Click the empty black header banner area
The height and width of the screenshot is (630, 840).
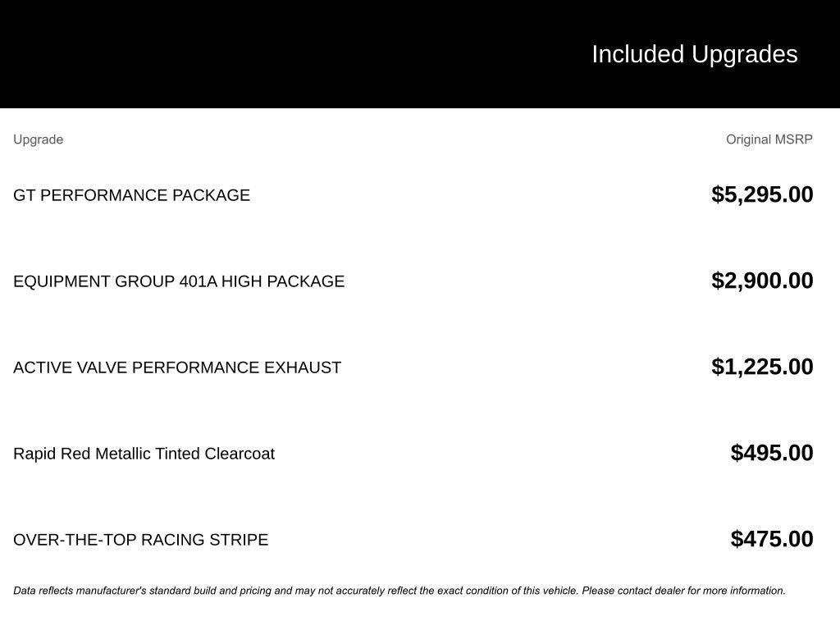[246, 54]
